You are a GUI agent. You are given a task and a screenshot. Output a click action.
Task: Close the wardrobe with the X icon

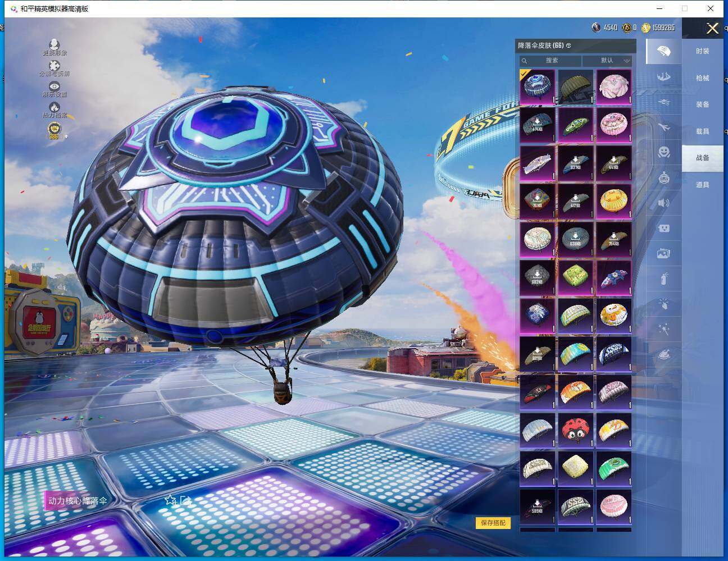(x=712, y=28)
